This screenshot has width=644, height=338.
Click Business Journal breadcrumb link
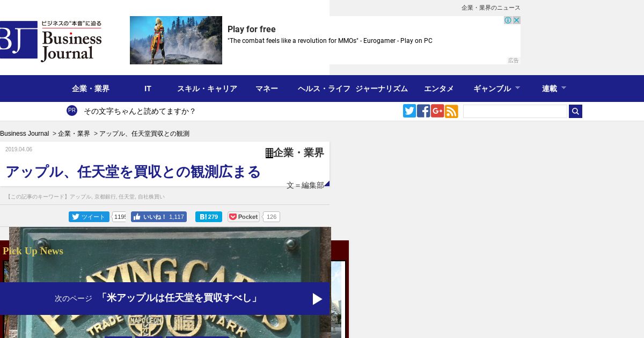pos(24,134)
